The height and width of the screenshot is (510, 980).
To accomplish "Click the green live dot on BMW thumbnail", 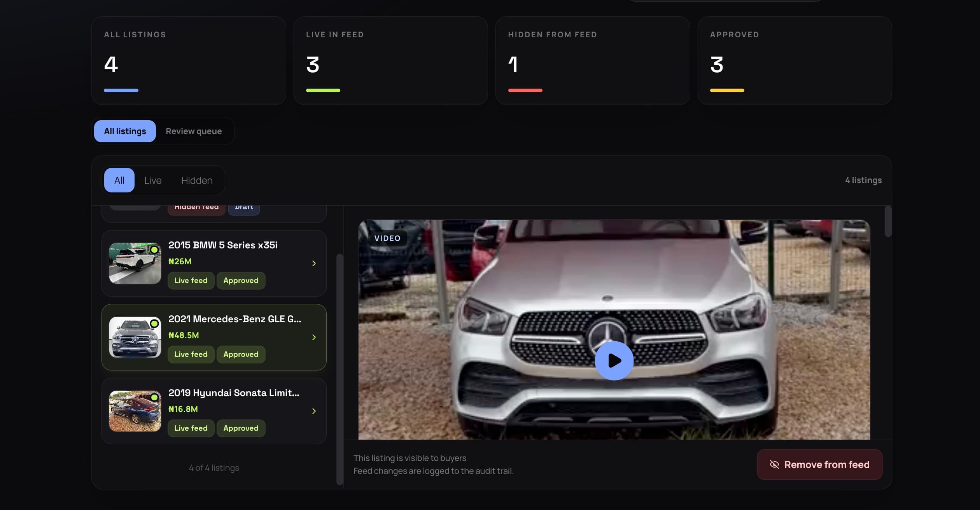I will click(x=154, y=250).
